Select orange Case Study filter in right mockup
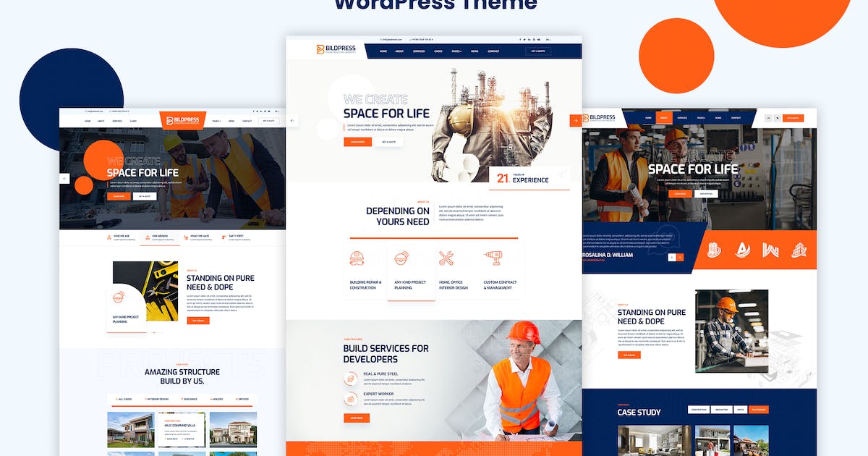Image resolution: width=868 pixels, height=456 pixels. pyautogui.click(x=758, y=410)
